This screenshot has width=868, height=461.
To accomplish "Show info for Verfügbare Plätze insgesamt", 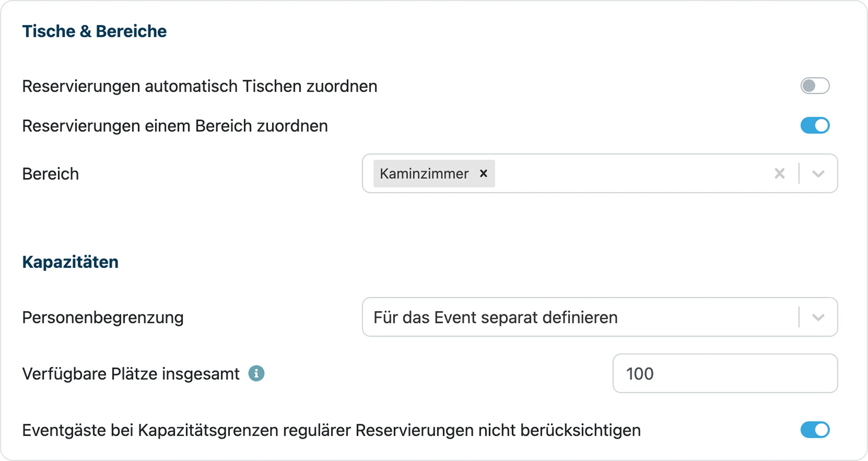I will [256, 373].
